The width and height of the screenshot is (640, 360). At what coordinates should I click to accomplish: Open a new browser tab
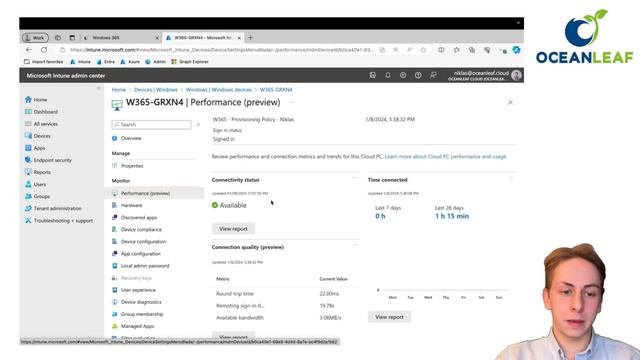(250, 38)
